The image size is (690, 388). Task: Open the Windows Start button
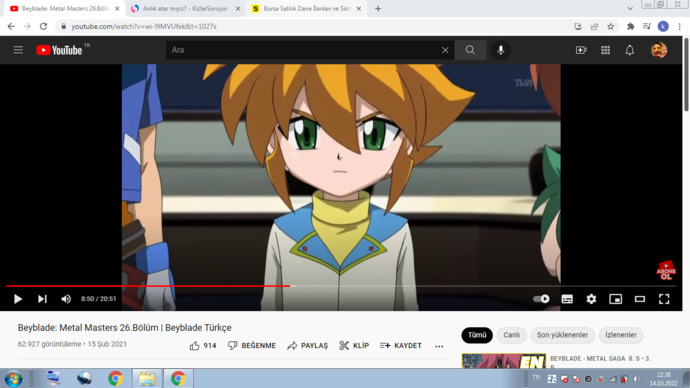coord(14,378)
